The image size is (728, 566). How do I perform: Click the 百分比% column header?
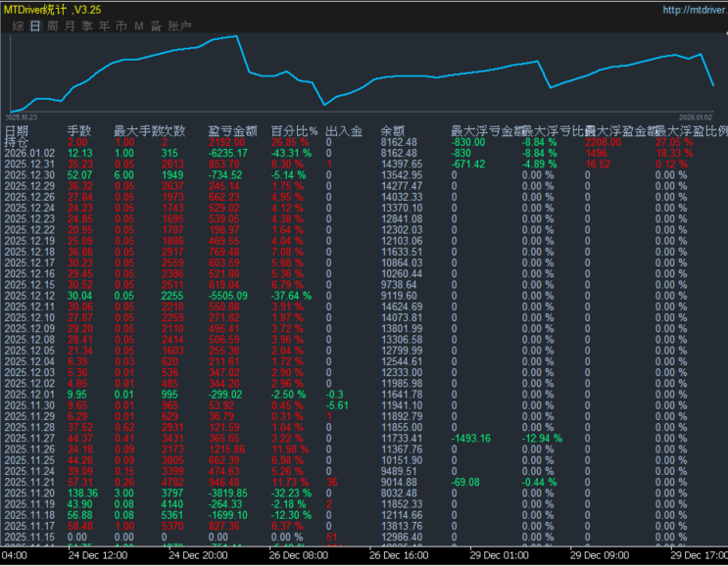point(294,131)
